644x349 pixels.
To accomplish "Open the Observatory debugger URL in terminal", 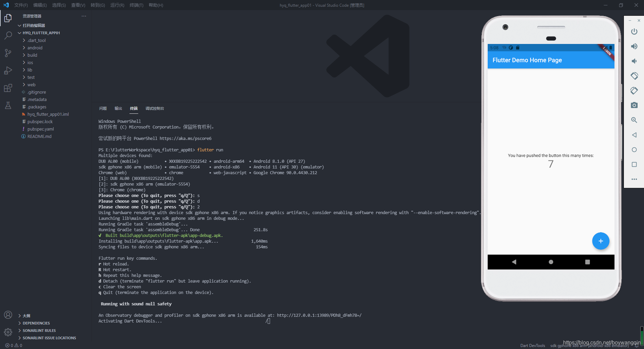I will click(319, 315).
